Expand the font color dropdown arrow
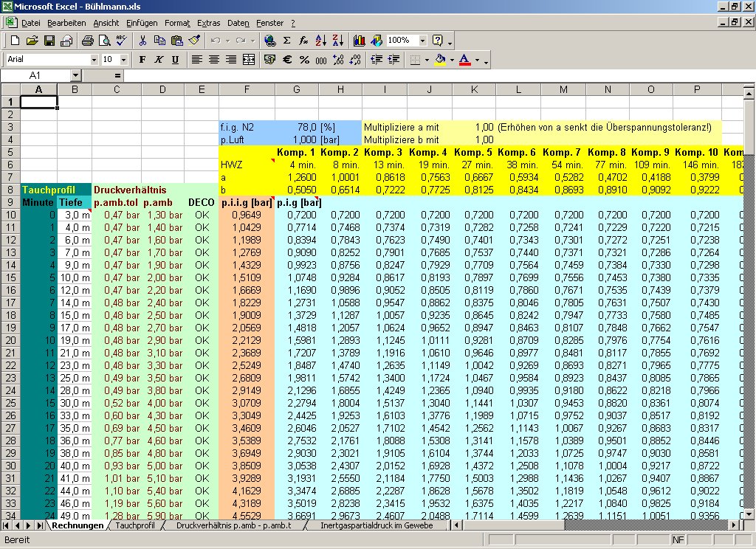This screenshot has height=549, width=756. click(x=477, y=60)
